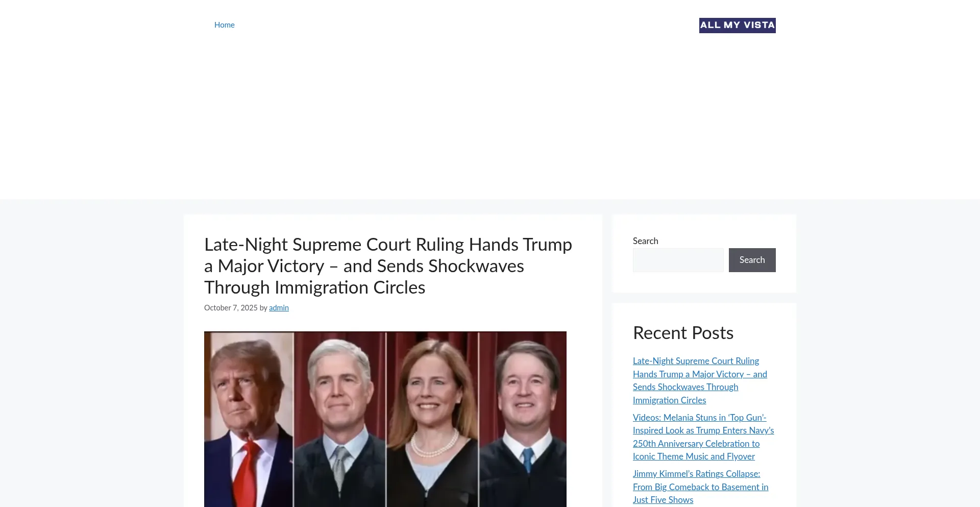Image resolution: width=980 pixels, height=507 pixels.
Task: Click the Search label above the input
Action: (x=645, y=241)
